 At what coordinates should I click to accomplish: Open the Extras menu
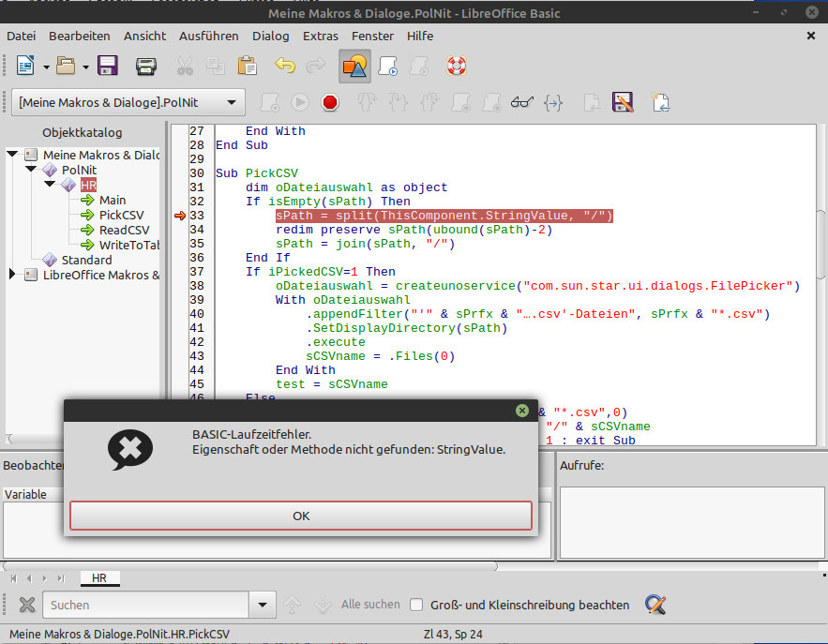[321, 36]
